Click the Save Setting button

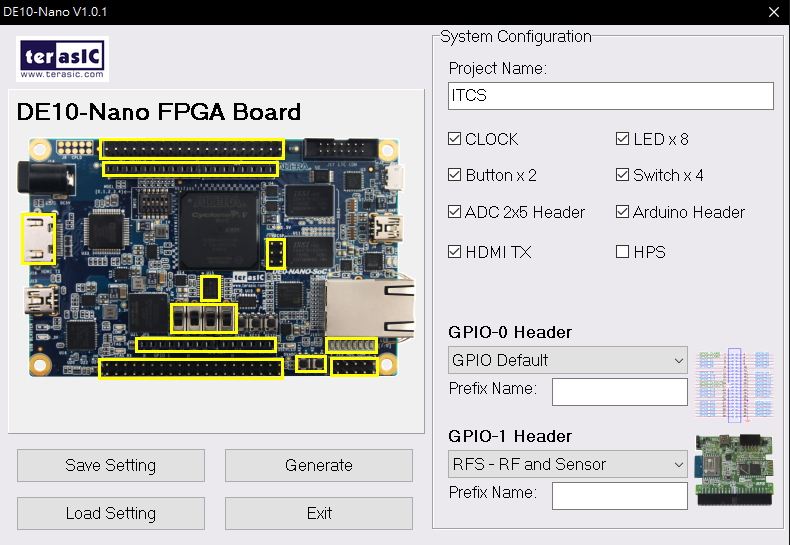coord(111,465)
